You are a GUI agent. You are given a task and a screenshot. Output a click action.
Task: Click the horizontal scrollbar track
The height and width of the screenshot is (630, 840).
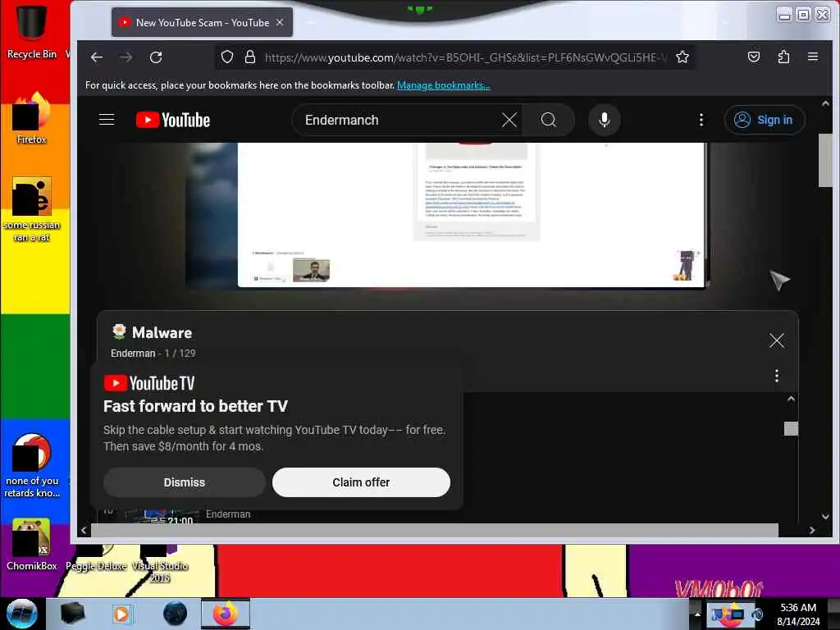coord(435,531)
